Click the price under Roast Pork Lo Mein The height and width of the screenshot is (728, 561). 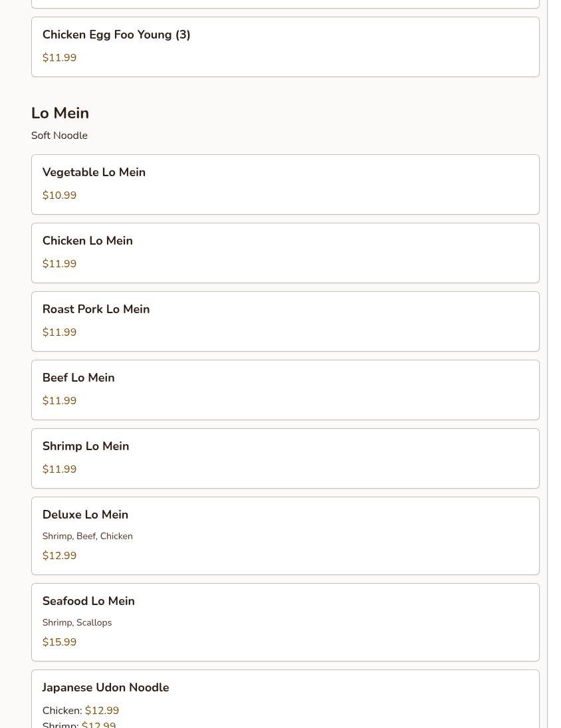(x=59, y=332)
